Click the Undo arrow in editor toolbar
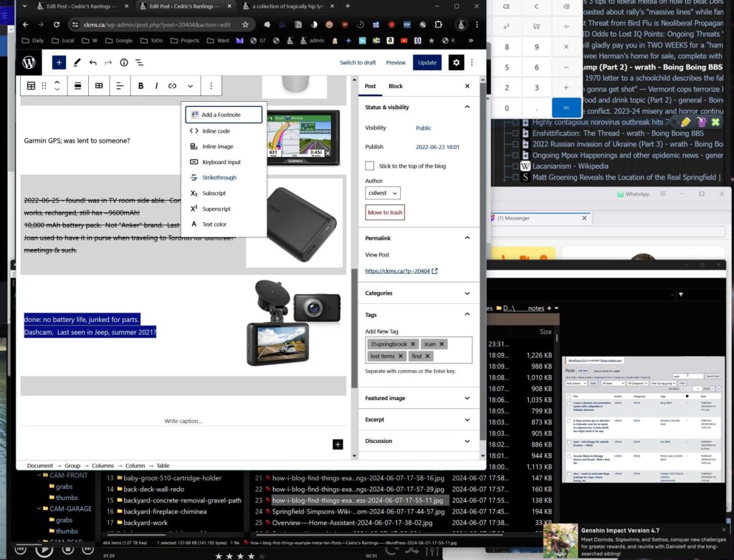This screenshot has width=734, height=560. coord(92,62)
